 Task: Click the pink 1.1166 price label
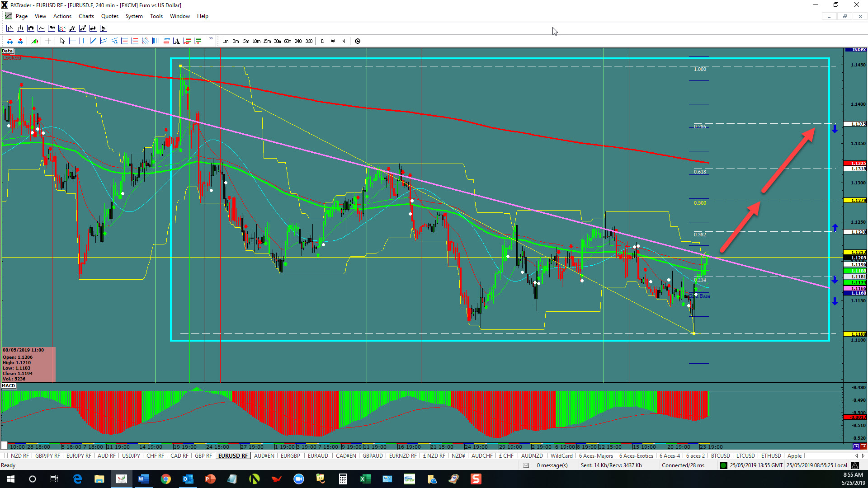point(855,288)
